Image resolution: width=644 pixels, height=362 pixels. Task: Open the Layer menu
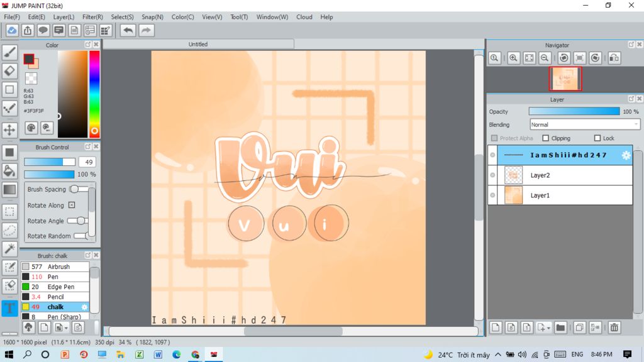point(64,17)
